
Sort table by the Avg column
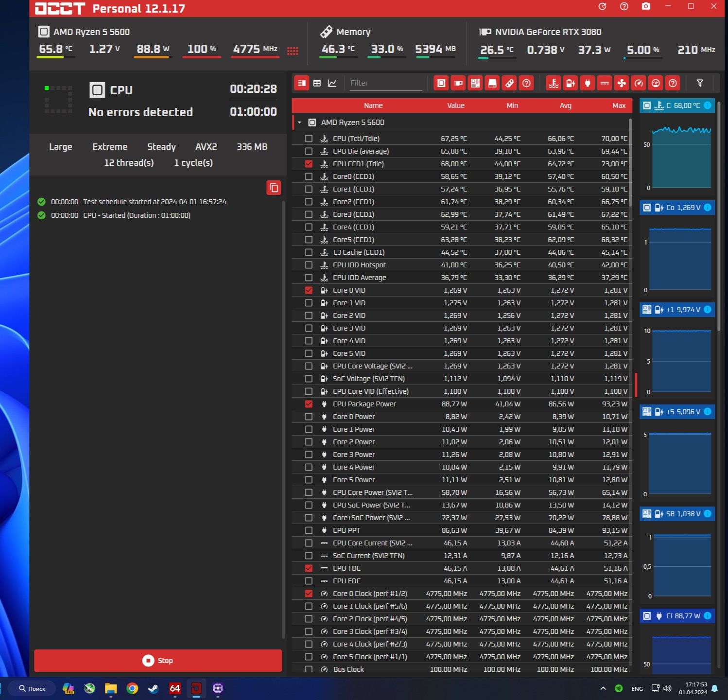(x=566, y=105)
